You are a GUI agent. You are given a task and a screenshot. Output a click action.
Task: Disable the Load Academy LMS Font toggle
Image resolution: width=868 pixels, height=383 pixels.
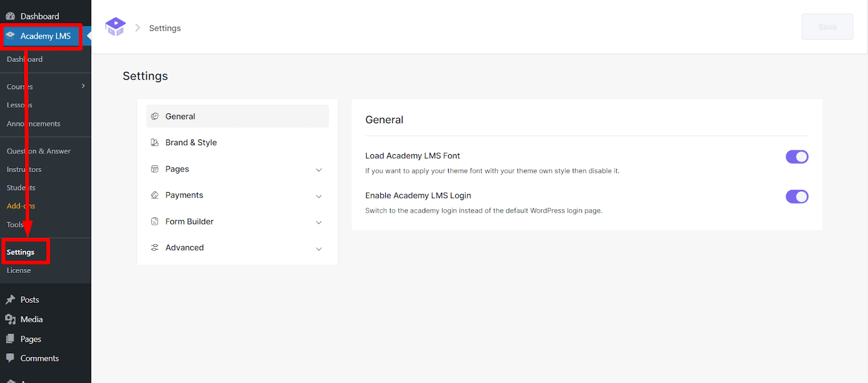point(796,157)
